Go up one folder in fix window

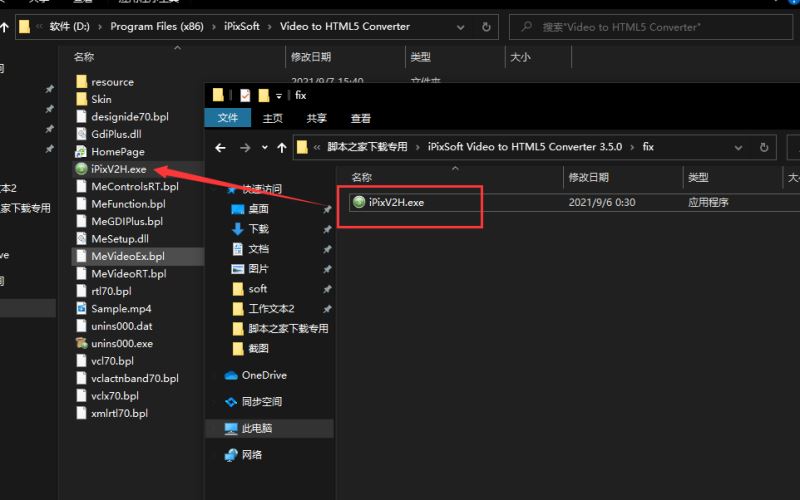point(282,147)
